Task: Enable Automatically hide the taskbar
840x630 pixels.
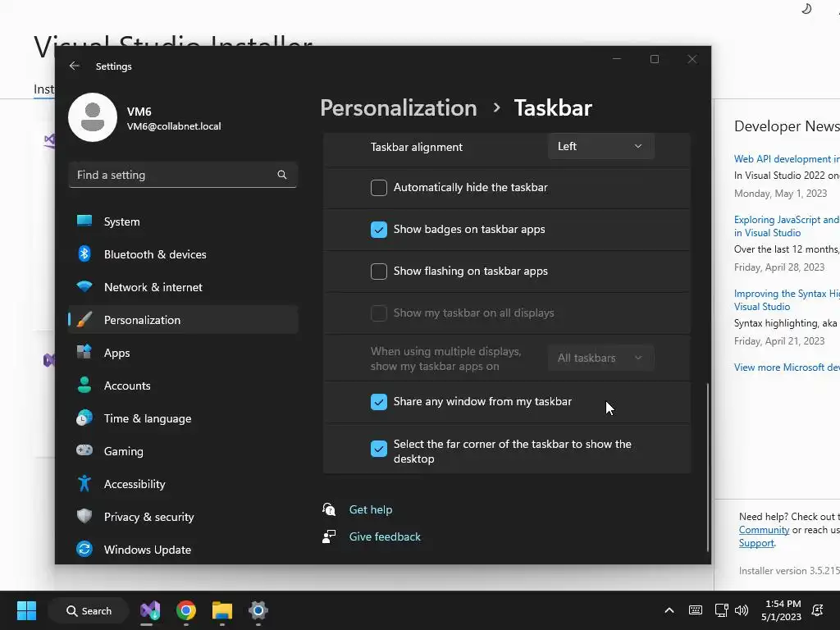Action: (379, 188)
